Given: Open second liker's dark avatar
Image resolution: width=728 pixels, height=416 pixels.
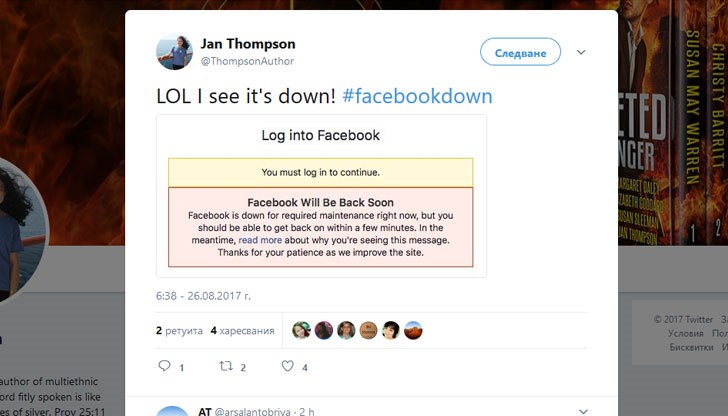Looking at the screenshot, I should 324,330.
